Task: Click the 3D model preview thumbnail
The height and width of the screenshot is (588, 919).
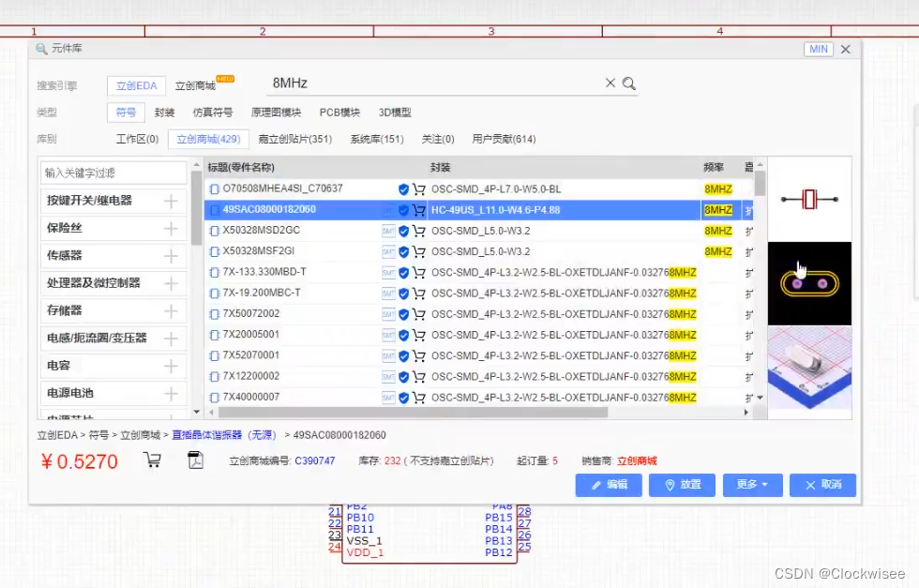Action: click(809, 368)
